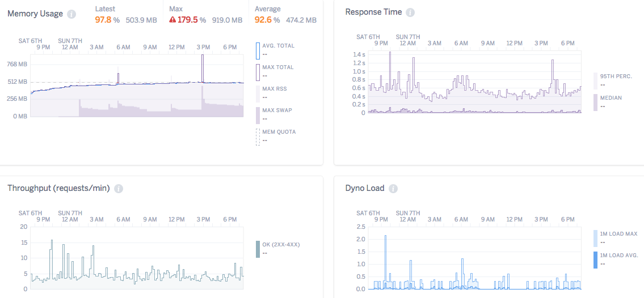Image resolution: width=644 pixels, height=298 pixels.
Task: Click the 9 AM tick on Dyno Load chart
Action: coord(488,219)
